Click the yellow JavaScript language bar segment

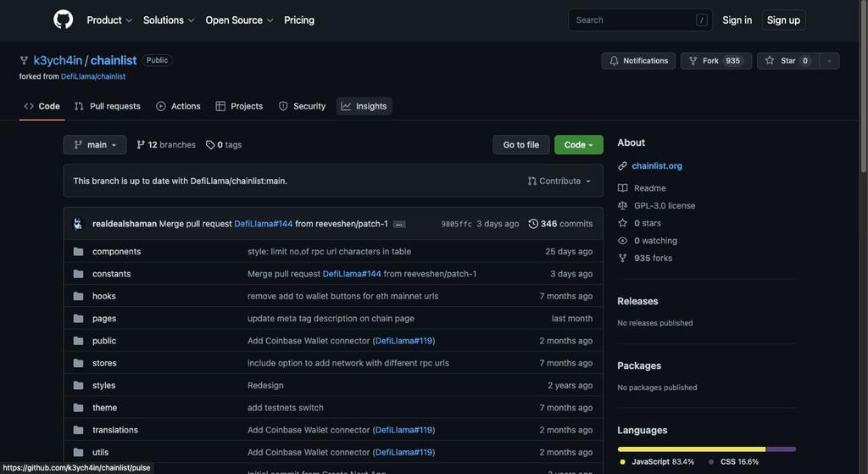[692, 449]
